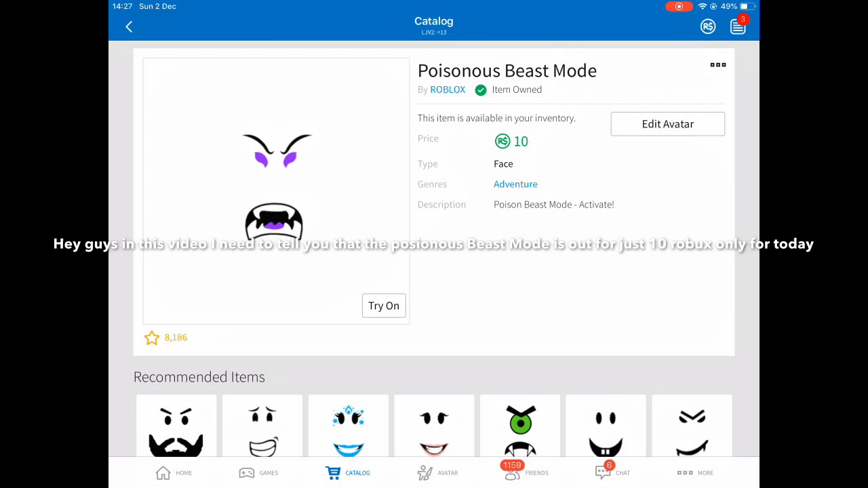This screenshot has height=488, width=868.
Task: Open the ROBLOX creator link
Action: 448,89
